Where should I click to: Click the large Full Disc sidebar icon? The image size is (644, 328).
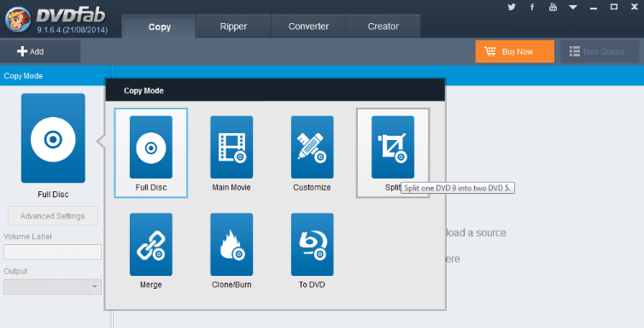pos(53,138)
